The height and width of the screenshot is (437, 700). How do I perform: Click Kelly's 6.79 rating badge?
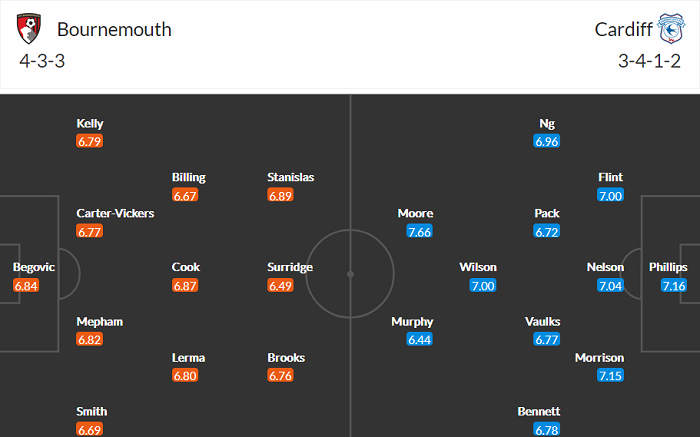pos(90,141)
